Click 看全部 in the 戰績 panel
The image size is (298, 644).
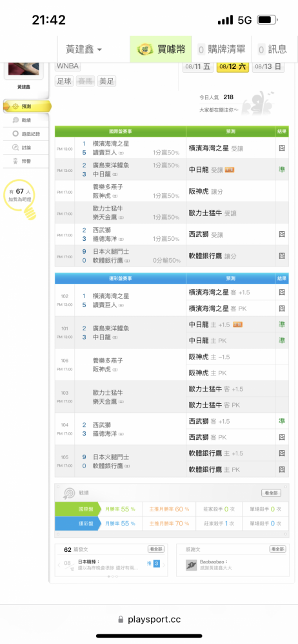[x=272, y=493]
